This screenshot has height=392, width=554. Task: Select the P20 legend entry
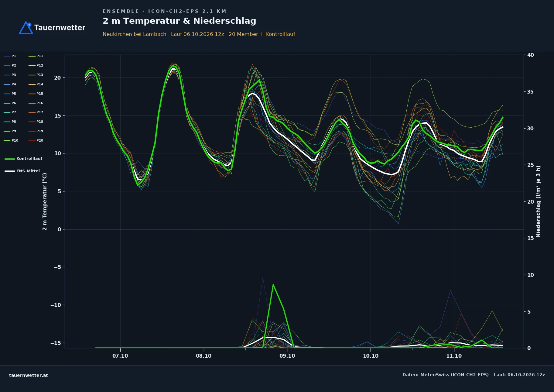coord(36,141)
